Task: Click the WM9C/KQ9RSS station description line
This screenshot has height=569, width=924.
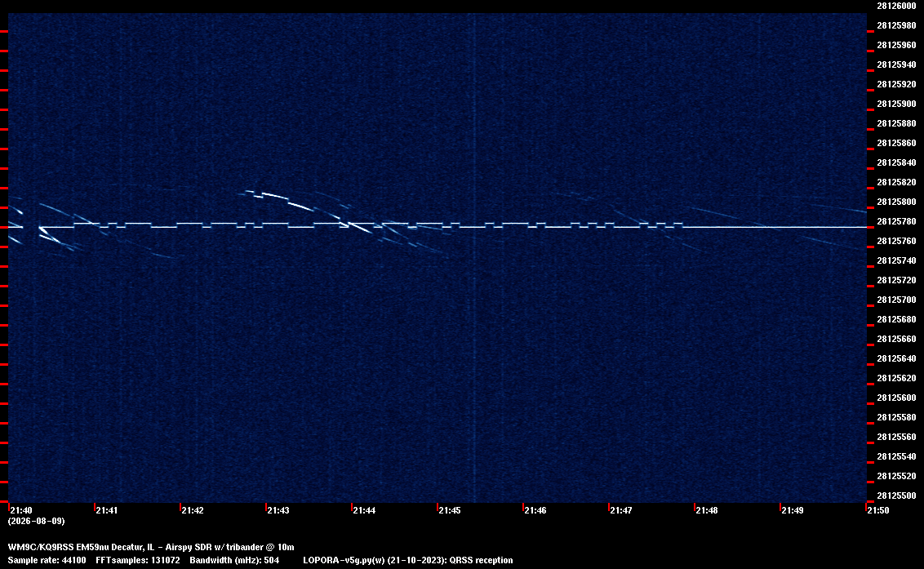Action: click(151, 547)
